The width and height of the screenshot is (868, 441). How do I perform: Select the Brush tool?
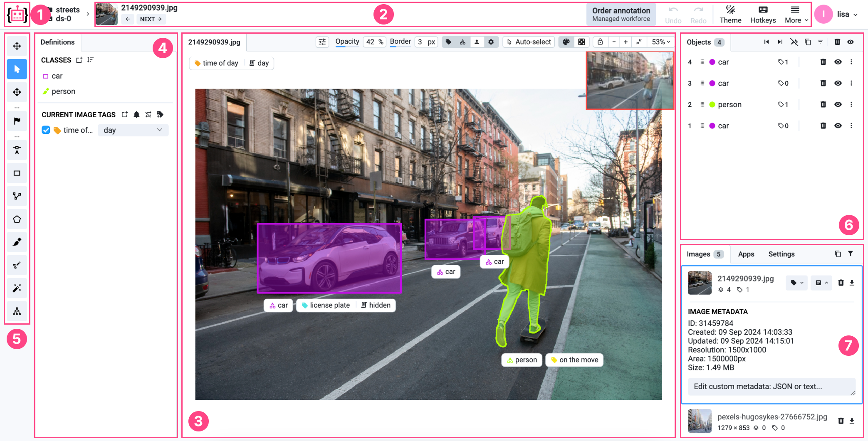pyautogui.click(x=17, y=242)
